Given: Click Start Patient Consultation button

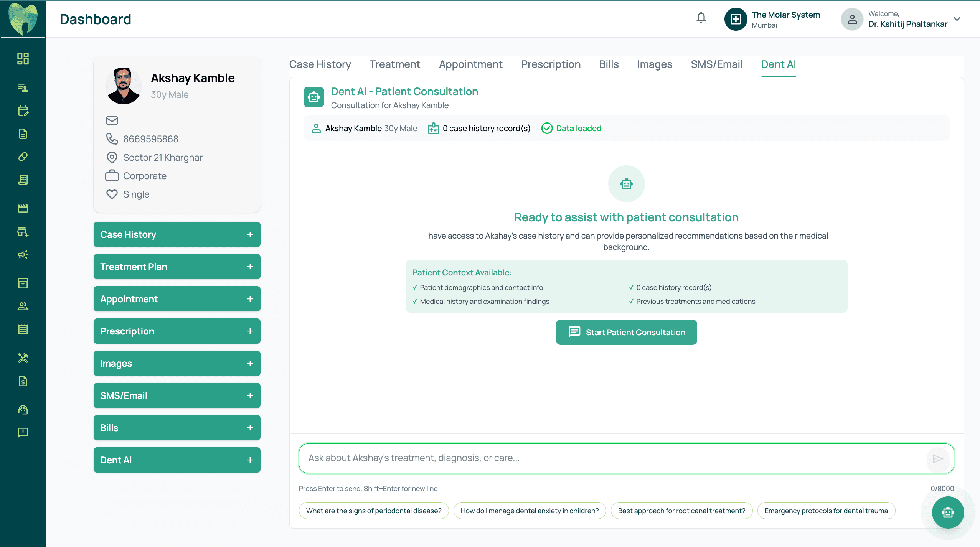Looking at the screenshot, I should [626, 332].
